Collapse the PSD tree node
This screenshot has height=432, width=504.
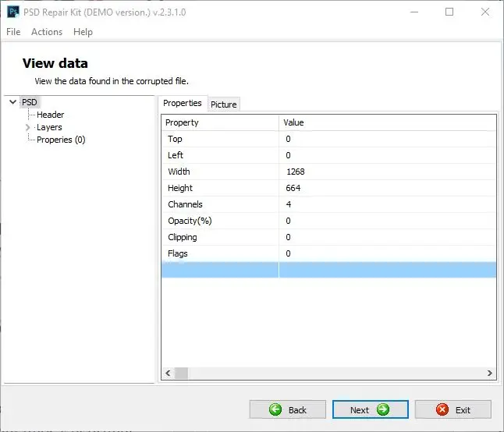pyautogui.click(x=12, y=102)
